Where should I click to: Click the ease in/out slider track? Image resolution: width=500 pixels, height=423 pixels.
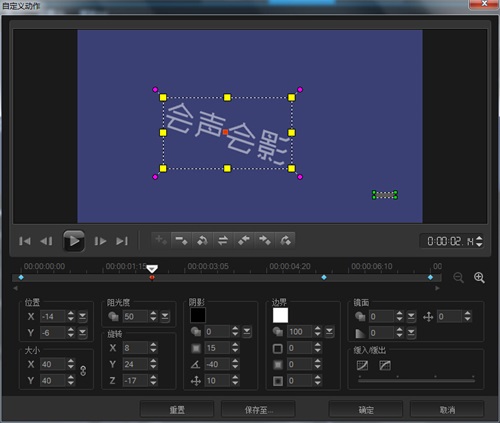click(x=416, y=380)
